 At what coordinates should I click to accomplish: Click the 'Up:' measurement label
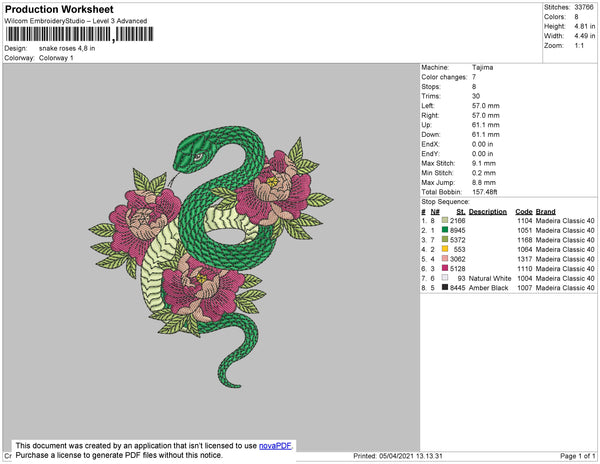point(426,125)
